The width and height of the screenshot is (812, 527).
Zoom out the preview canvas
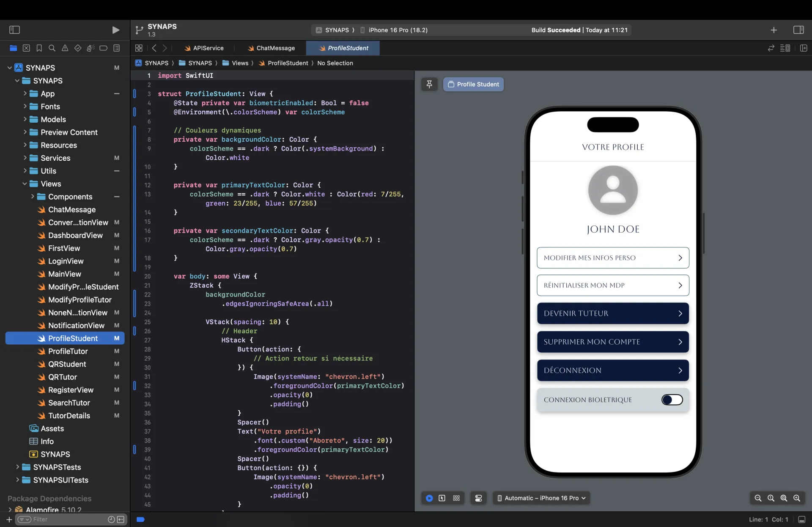coord(758,498)
